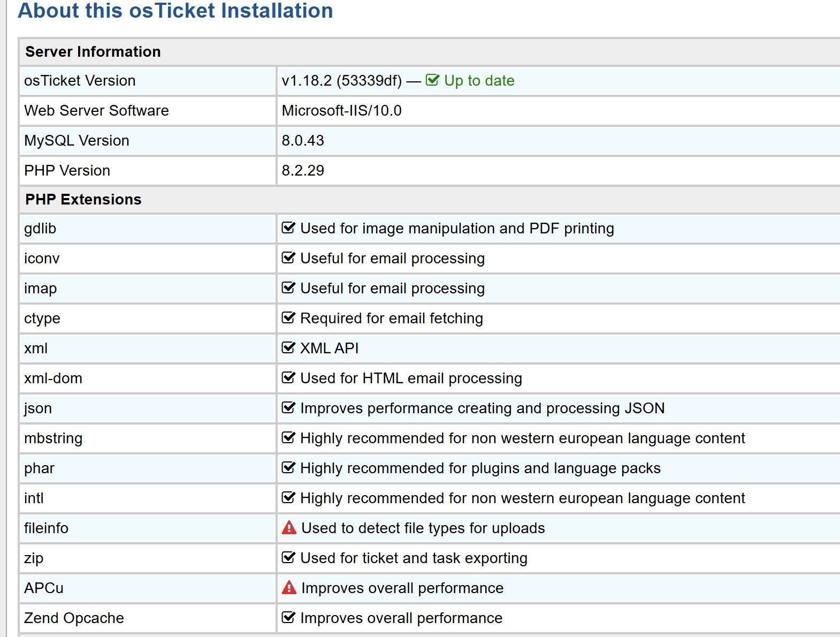Click the zip extension check mark icon
840x637 pixels.
288,558
